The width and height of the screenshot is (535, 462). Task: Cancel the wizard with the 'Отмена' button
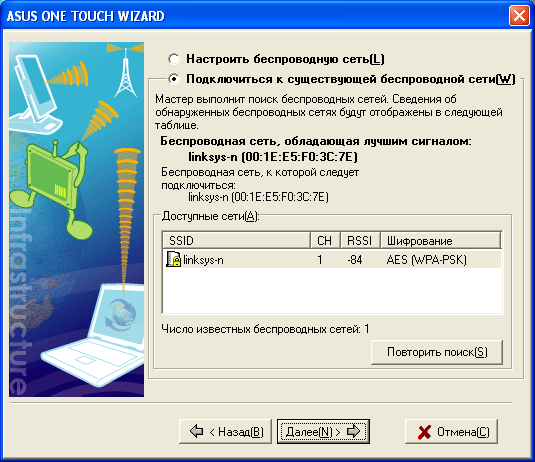[x=451, y=432]
